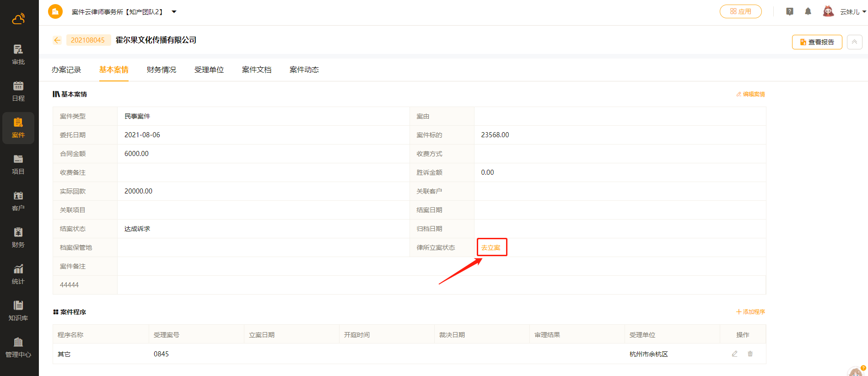Open the 日程 calendar sidebar icon
Image resolution: width=868 pixels, height=376 pixels.
point(18,91)
